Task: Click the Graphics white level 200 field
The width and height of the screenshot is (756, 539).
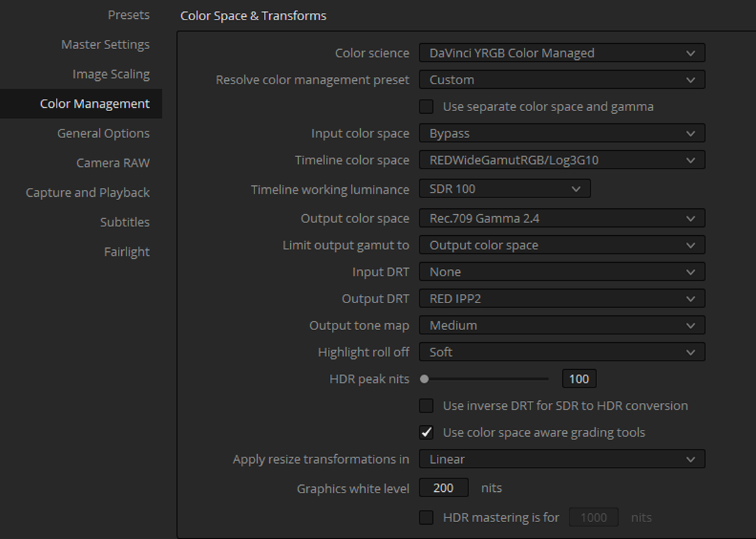Action: pos(444,488)
